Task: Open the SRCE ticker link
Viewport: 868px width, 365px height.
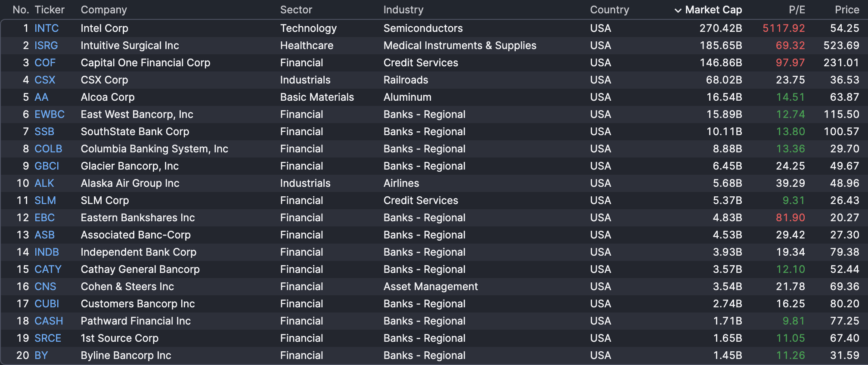Action: (48, 338)
